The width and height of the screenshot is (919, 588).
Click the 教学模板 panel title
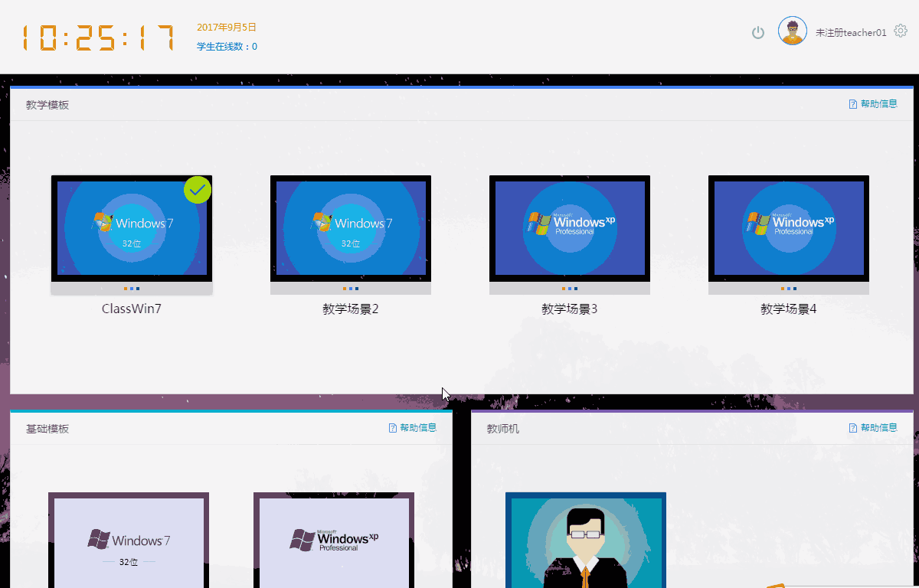(x=47, y=105)
